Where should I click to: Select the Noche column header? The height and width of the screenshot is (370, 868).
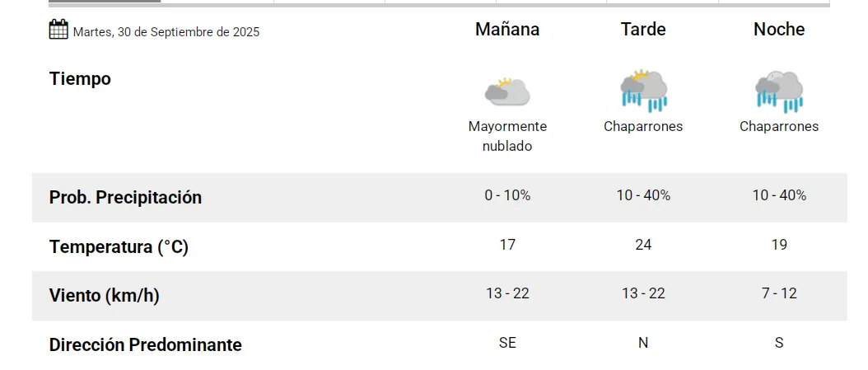(779, 30)
